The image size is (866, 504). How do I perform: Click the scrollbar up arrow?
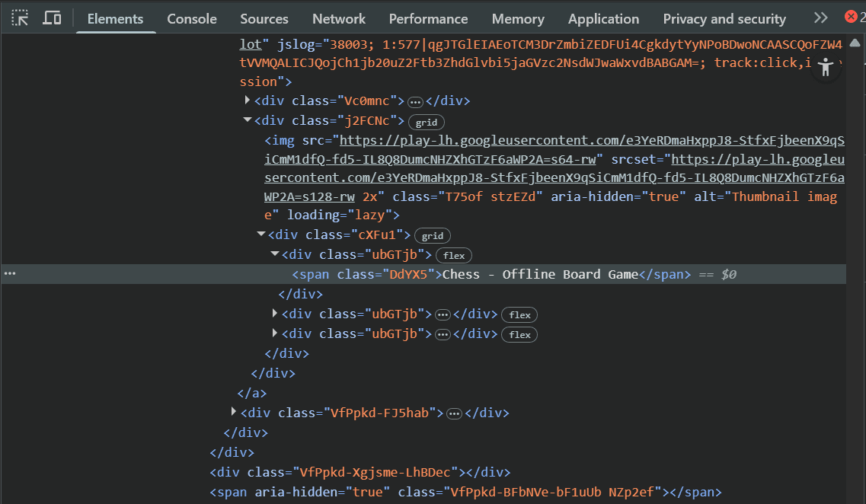point(855,43)
